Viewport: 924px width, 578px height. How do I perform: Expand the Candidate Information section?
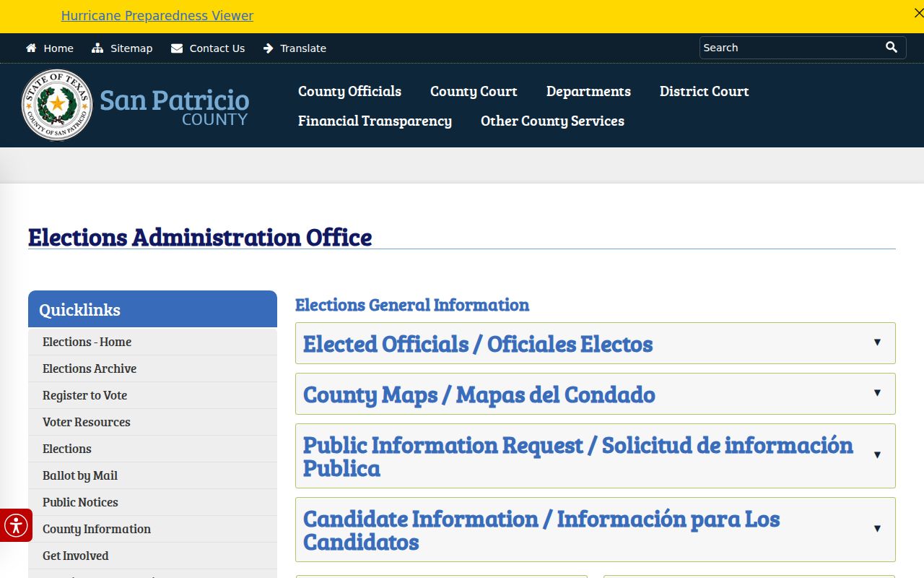pyautogui.click(x=596, y=530)
